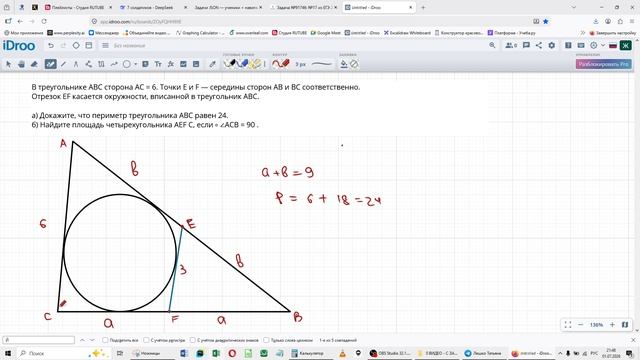The width and height of the screenshot is (640, 360).
Task: Expand the dropdown chevron beside language flag
Action: tap(602, 46)
